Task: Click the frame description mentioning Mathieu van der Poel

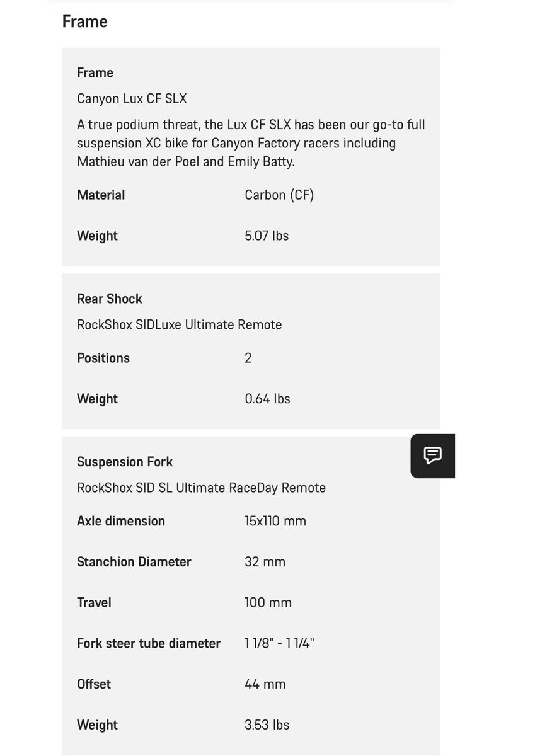Action: (x=251, y=143)
